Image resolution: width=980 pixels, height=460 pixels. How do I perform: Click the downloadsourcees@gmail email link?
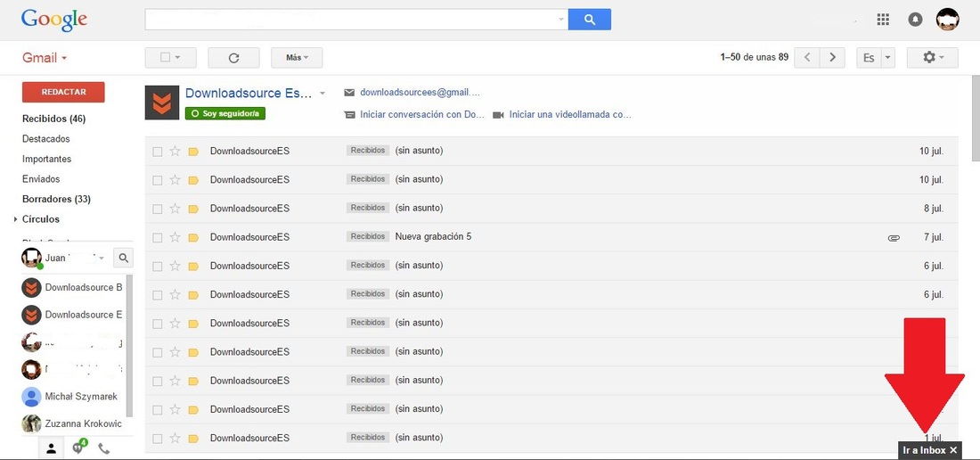[420, 93]
